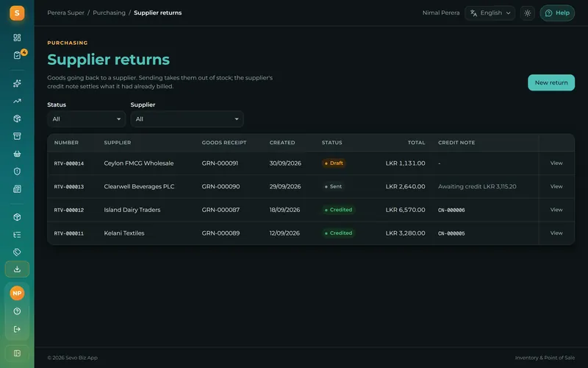View return RTV-000013
This screenshot has height=368, width=588.
coord(556,186)
